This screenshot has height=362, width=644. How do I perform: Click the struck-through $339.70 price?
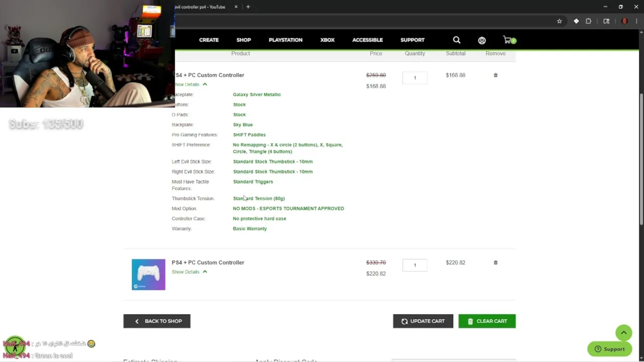click(376, 262)
